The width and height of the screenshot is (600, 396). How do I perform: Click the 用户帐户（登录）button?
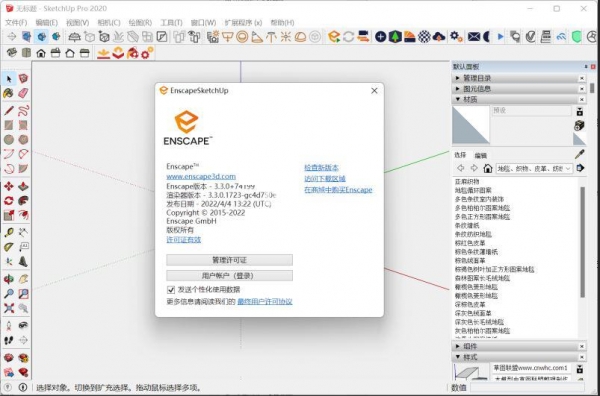[x=229, y=276]
